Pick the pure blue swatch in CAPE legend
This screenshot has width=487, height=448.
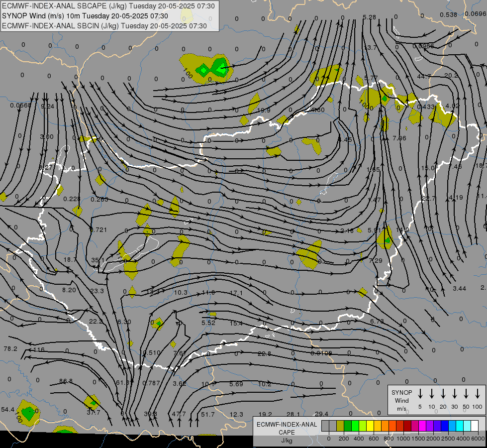click(445, 426)
